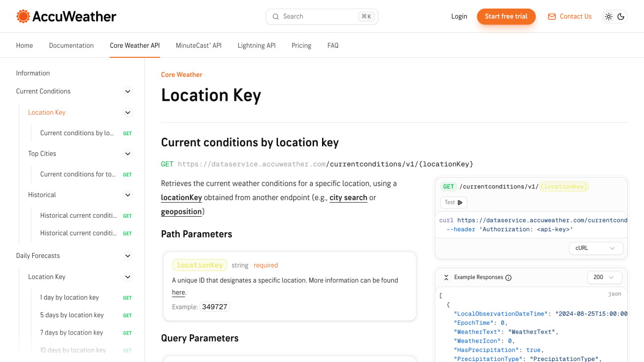Click the Historical sidebar label
Viewport: 644px width, 362px height.
(x=42, y=195)
